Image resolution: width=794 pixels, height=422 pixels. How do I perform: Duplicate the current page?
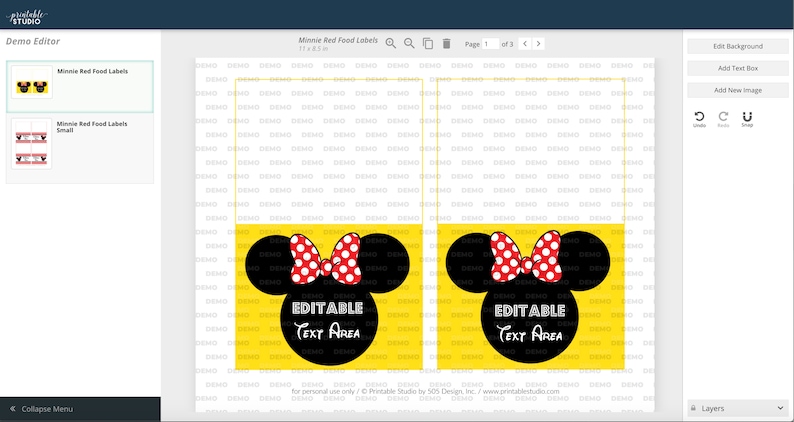[428, 44]
